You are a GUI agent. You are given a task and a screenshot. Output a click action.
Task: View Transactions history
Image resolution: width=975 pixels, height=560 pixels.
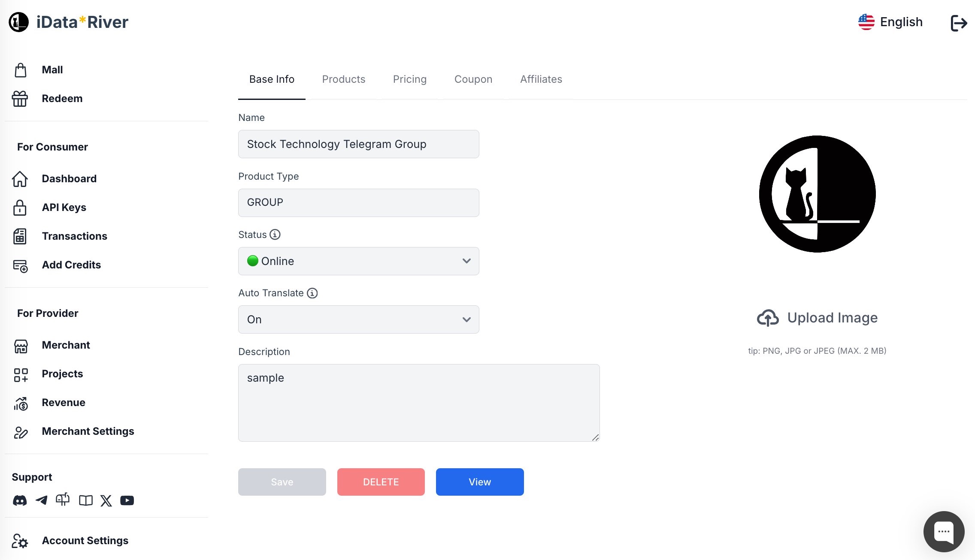(x=74, y=235)
